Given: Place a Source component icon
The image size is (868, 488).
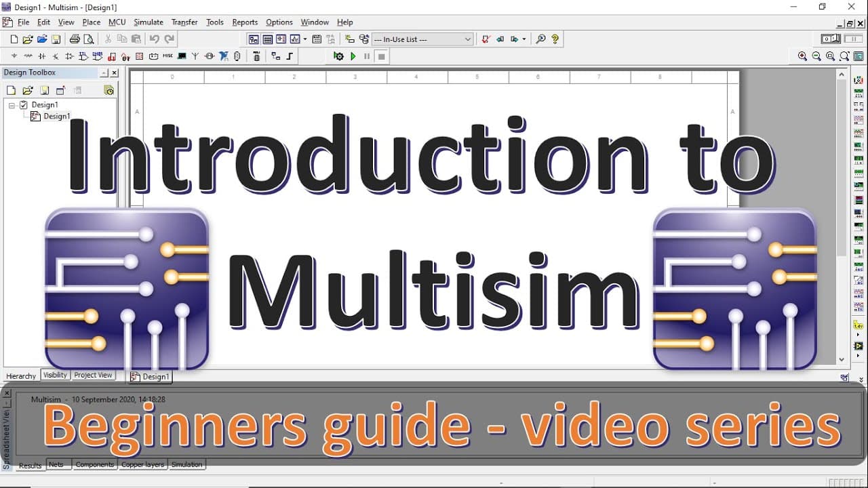Looking at the screenshot, I should tap(14, 56).
